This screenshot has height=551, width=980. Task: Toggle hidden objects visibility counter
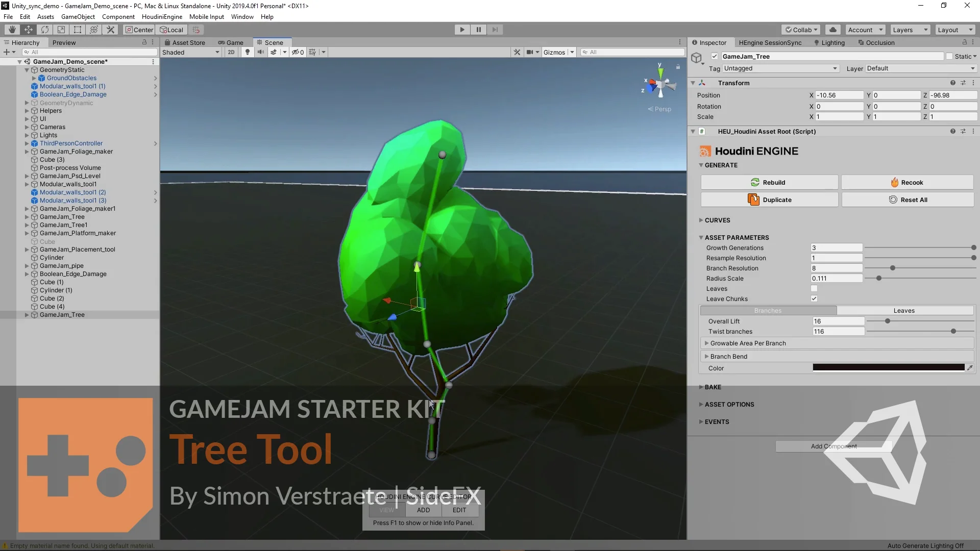coord(298,52)
